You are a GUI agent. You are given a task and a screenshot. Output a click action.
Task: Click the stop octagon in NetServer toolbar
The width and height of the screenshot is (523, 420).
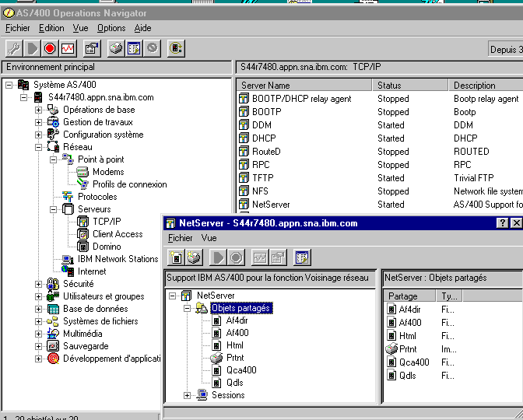[236, 257]
